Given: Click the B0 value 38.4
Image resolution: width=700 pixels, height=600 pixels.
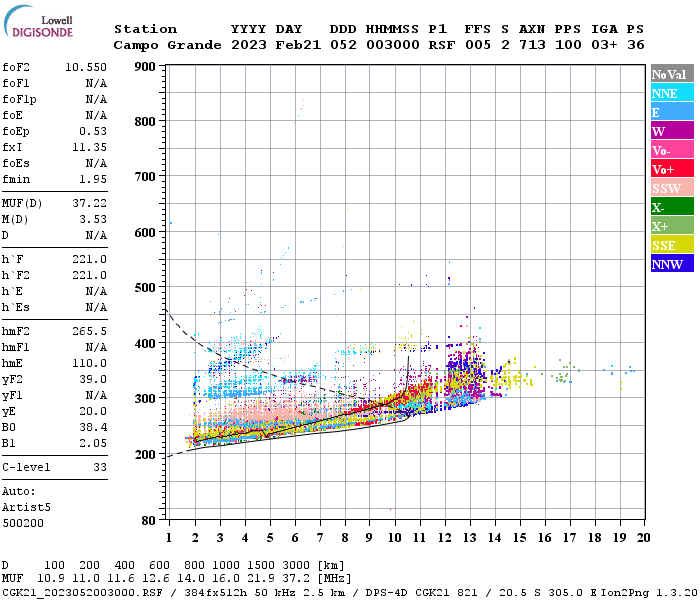Looking at the screenshot, I should (93, 428).
